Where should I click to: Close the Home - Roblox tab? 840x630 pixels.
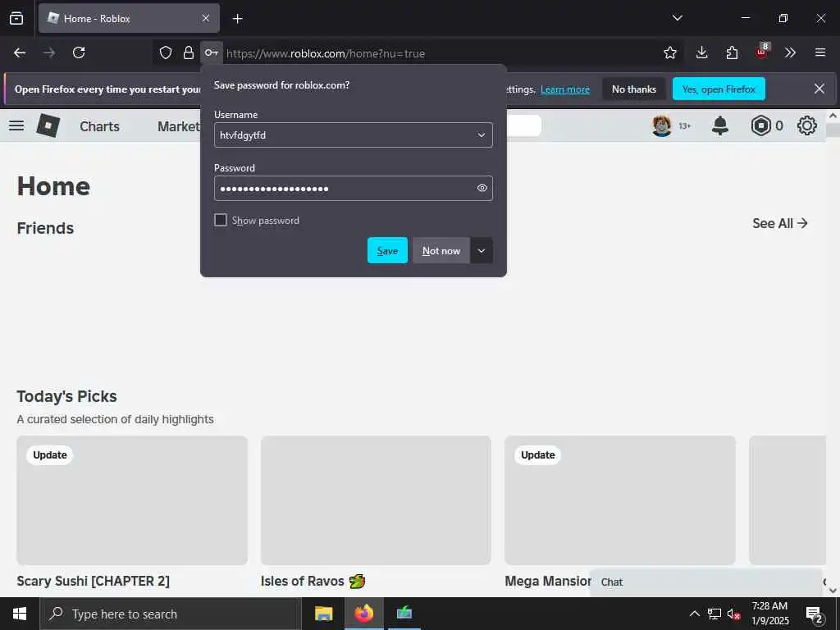coord(206,18)
